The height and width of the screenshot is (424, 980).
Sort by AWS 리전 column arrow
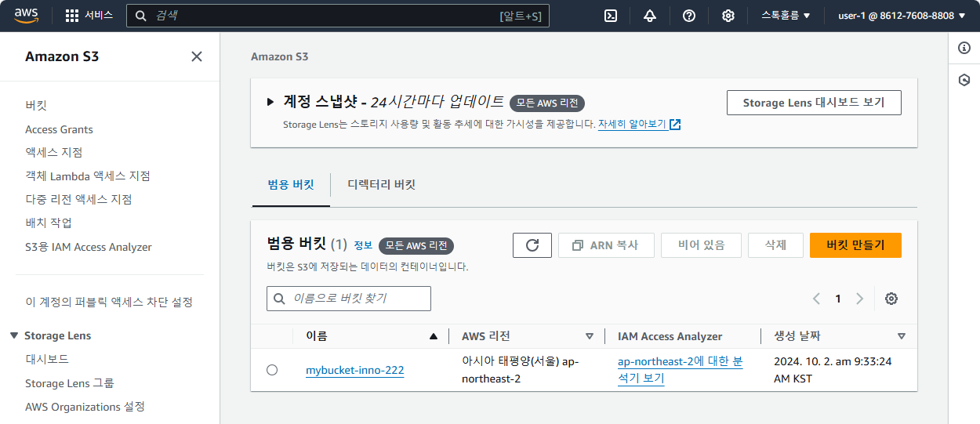click(590, 336)
